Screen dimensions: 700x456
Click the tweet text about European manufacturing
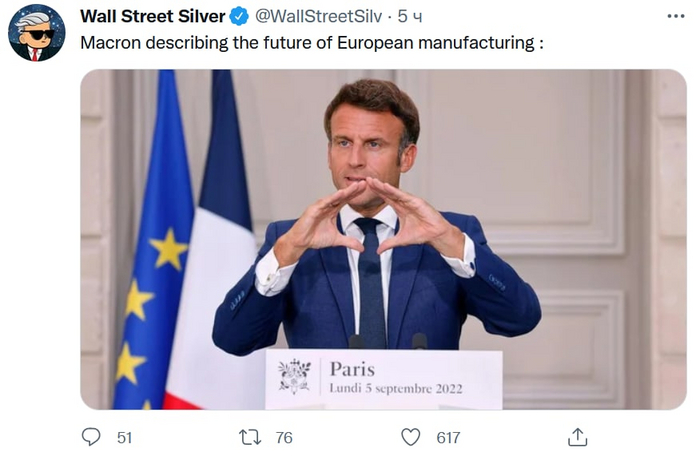point(312,43)
